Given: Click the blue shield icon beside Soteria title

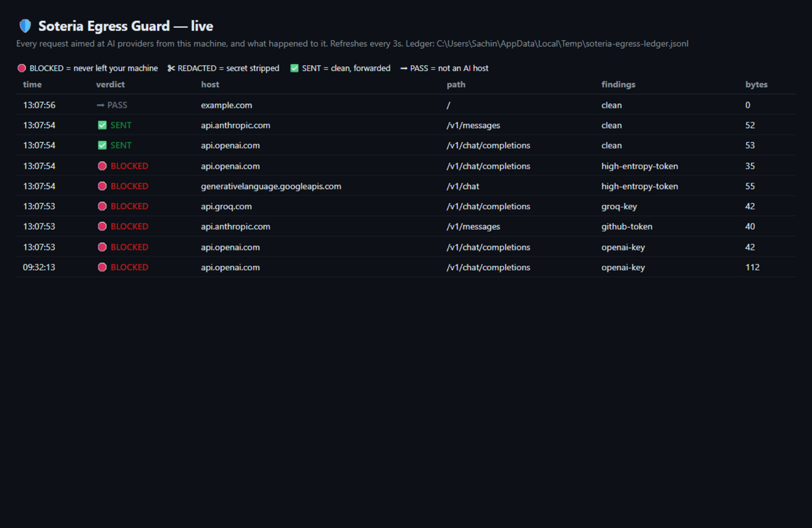Looking at the screenshot, I should coord(25,26).
